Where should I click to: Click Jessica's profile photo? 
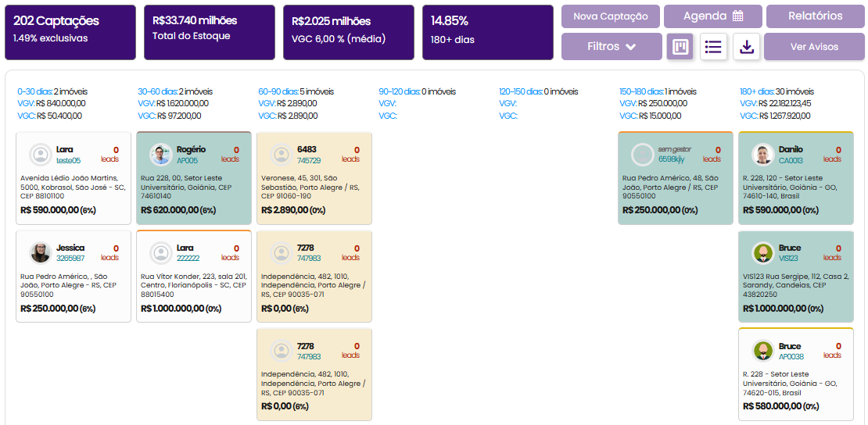(x=40, y=253)
